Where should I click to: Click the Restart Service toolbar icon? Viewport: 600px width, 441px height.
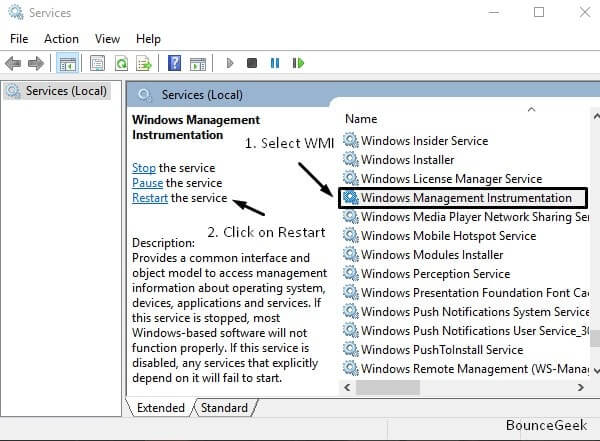tap(298, 63)
